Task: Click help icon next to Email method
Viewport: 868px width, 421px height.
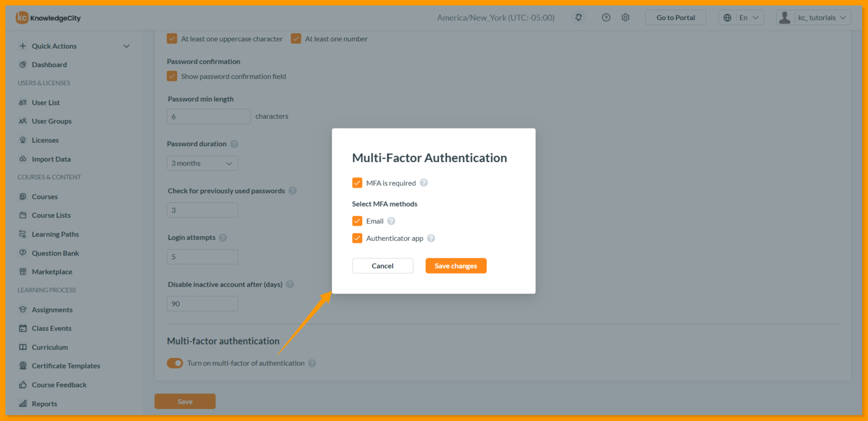Action: click(x=391, y=221)
